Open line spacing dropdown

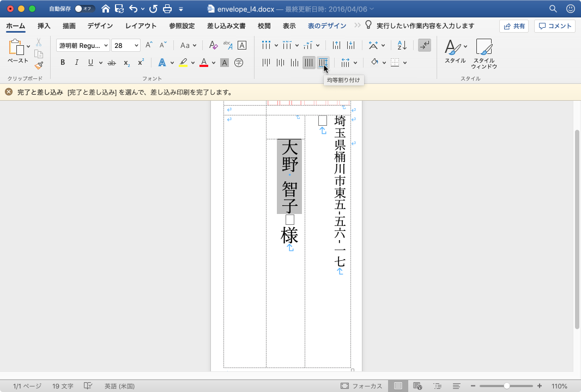coord(349,63)
